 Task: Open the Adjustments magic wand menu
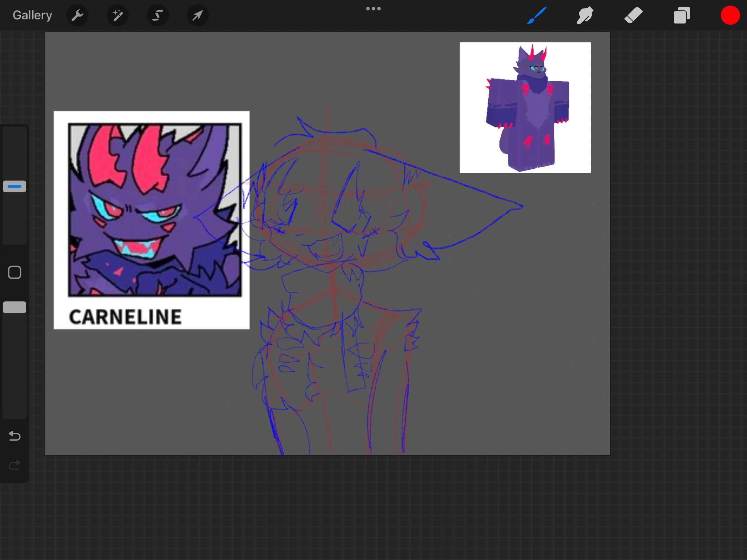(x=118, y=15)
